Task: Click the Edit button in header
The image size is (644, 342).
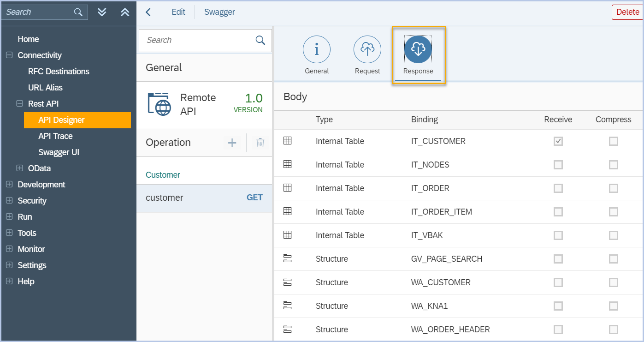Action: [178, 12]
